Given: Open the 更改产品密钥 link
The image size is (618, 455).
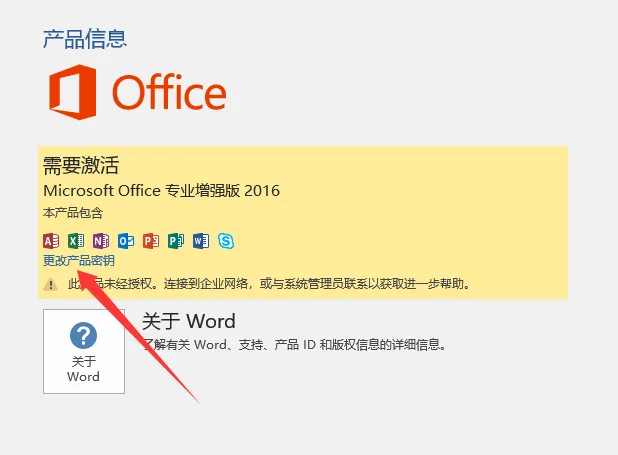Looking at the screenshot, I should click(79, 260).
